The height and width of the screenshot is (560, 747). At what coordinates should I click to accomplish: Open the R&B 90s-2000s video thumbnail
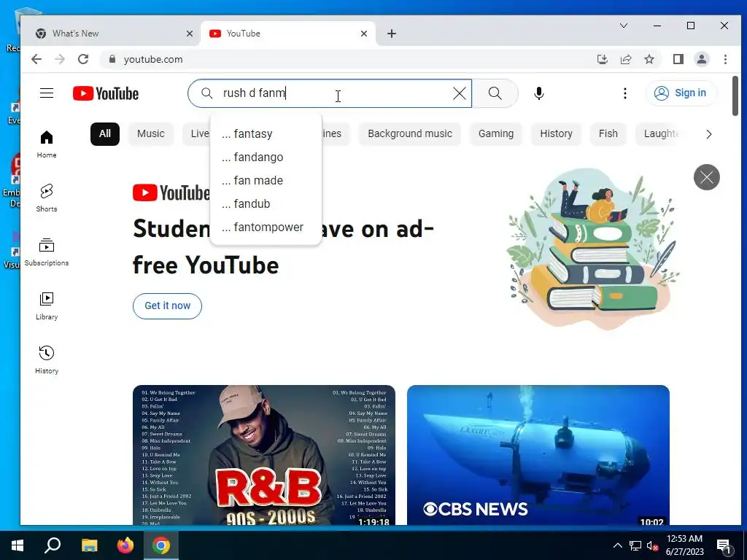click(264, 455)
